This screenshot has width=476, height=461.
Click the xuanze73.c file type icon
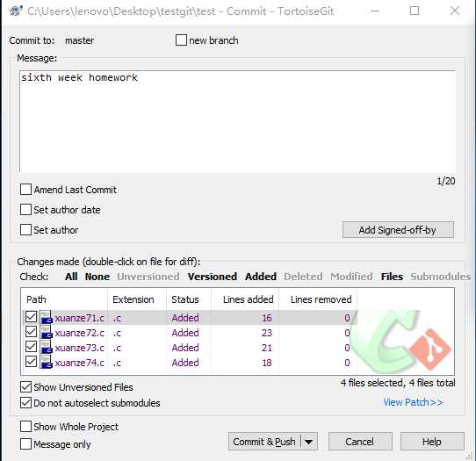(x=47, y=347)
